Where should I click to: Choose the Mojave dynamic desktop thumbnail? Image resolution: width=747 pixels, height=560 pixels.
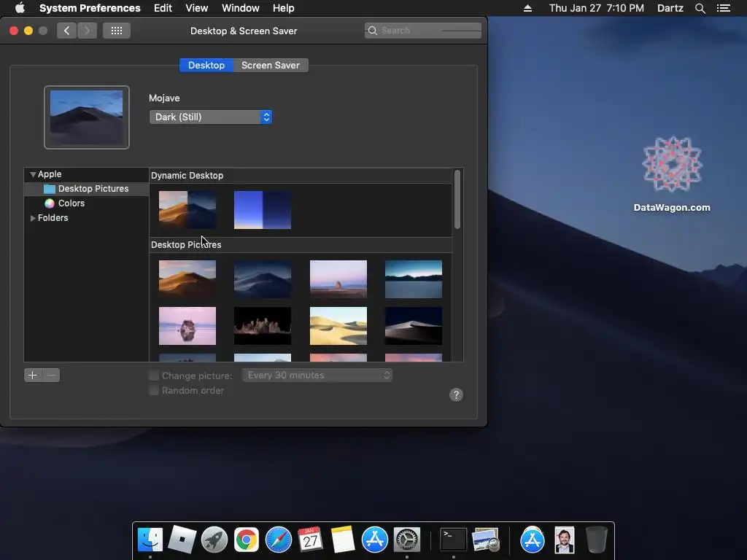point(187,210)
